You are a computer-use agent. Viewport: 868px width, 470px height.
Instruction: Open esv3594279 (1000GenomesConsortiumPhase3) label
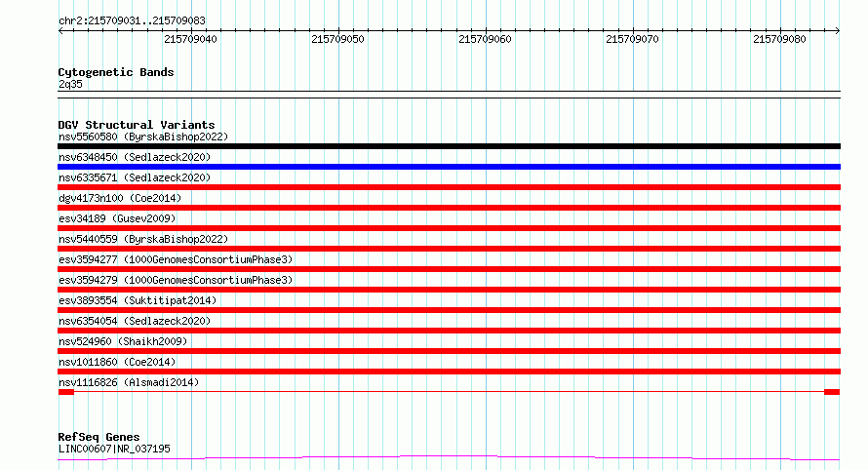[x=176, y=280]
